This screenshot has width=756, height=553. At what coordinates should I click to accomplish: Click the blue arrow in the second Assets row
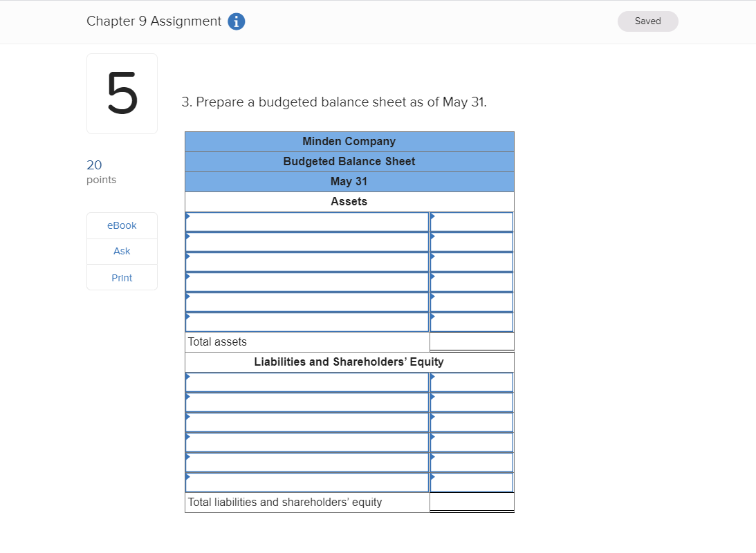pyautogui.click(x=188, y=237)
